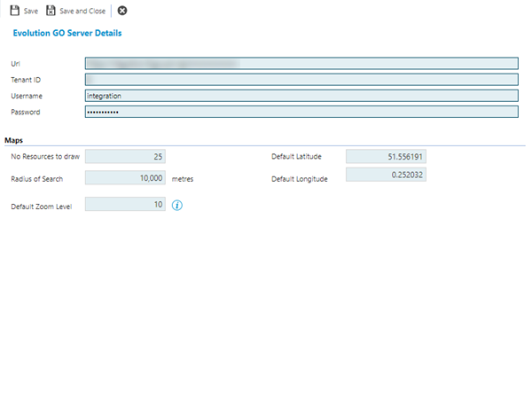Focus the Url input field
Screen dimensions: 532x406
[x=301, y=64]
